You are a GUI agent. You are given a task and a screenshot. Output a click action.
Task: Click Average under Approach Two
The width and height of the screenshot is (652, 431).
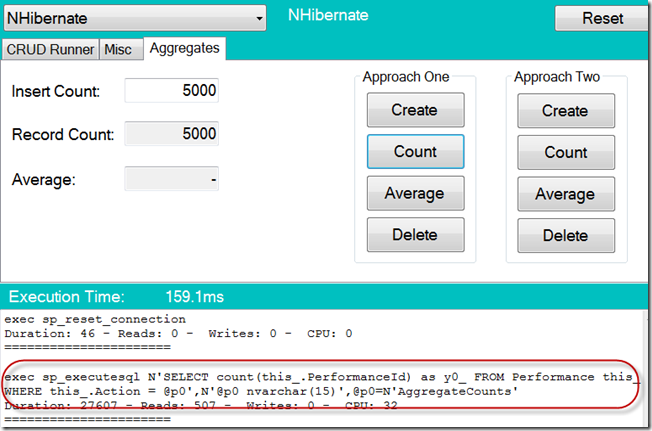pyautogui.click(x=566, y=194)
